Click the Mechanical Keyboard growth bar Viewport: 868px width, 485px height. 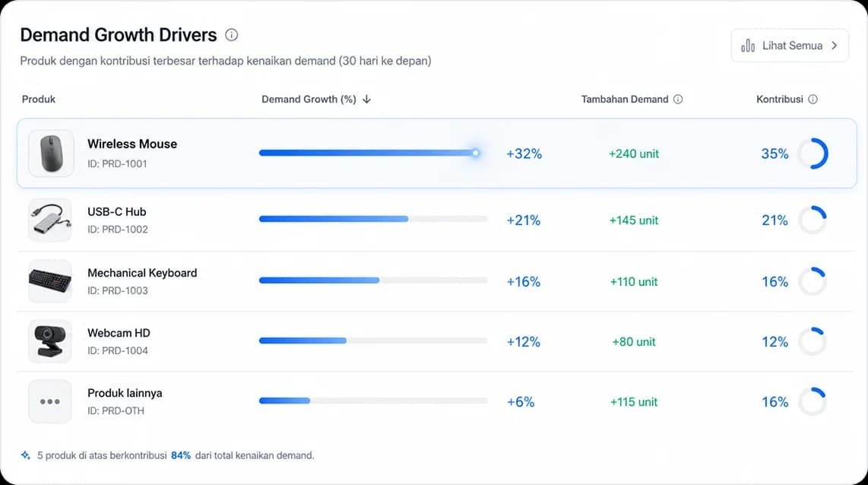[373, 281]
